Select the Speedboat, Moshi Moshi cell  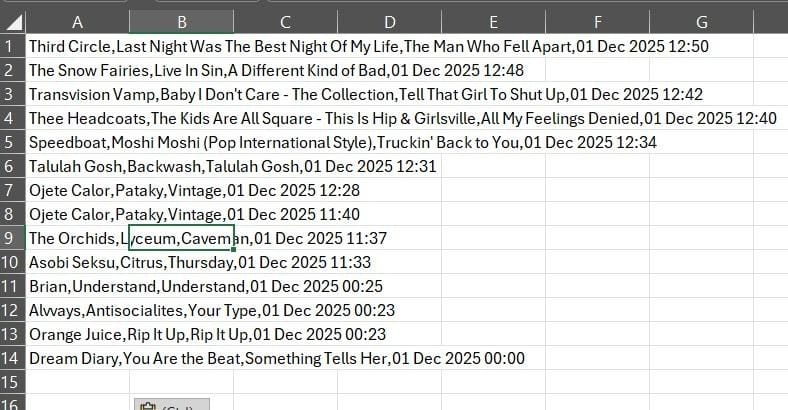(x=78, y=142)
